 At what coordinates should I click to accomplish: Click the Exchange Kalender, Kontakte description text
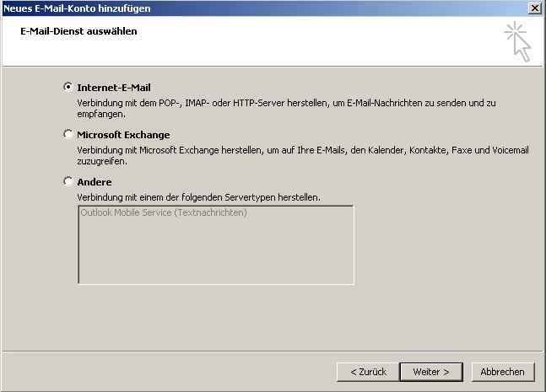click(303, 155)
